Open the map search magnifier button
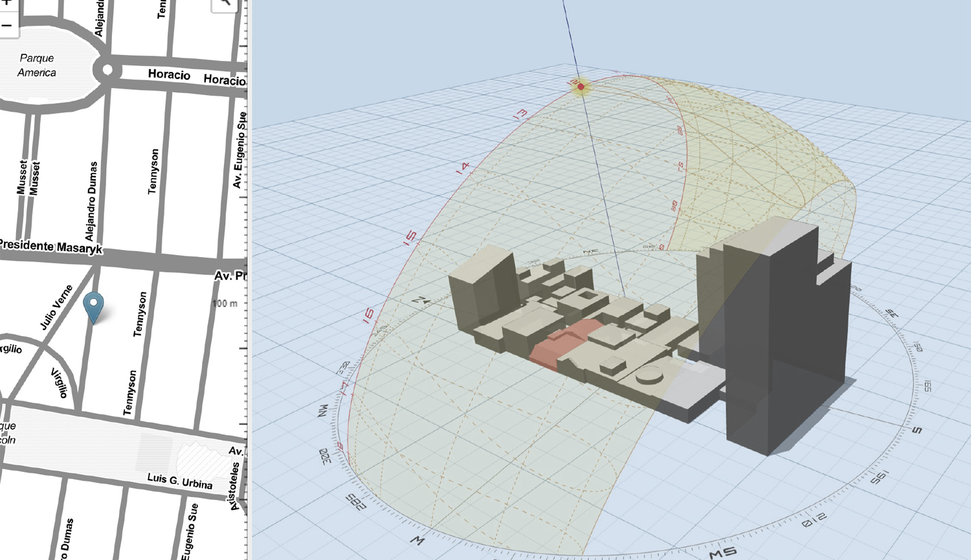The width and height of the screenshot is (971, 560). (x=224, y=3)
